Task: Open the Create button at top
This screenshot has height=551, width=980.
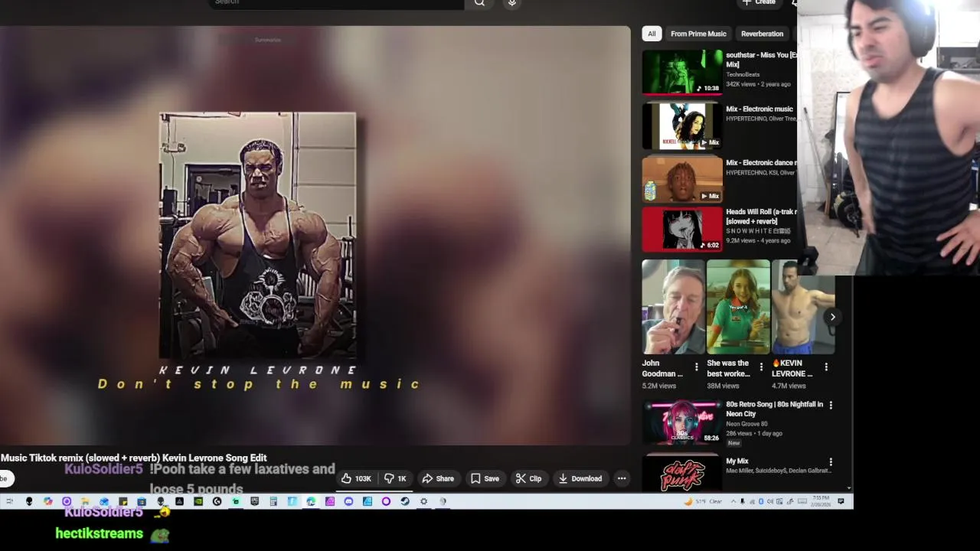Action: tap(759, 2)
